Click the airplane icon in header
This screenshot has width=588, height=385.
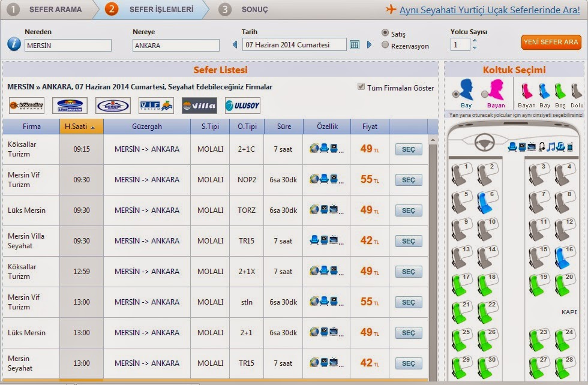[391, 9]
